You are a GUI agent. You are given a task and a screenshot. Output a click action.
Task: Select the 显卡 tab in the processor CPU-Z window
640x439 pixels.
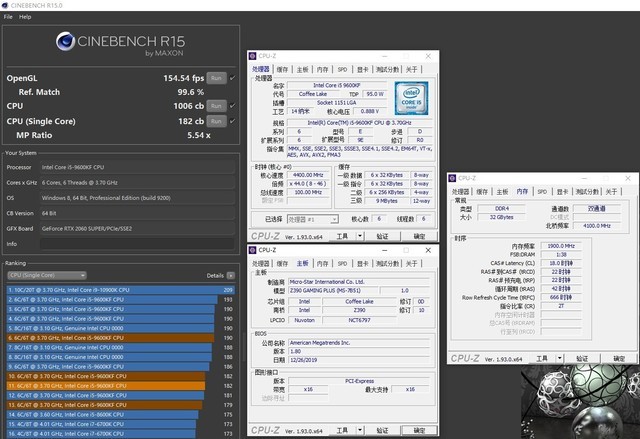(362, 69)
